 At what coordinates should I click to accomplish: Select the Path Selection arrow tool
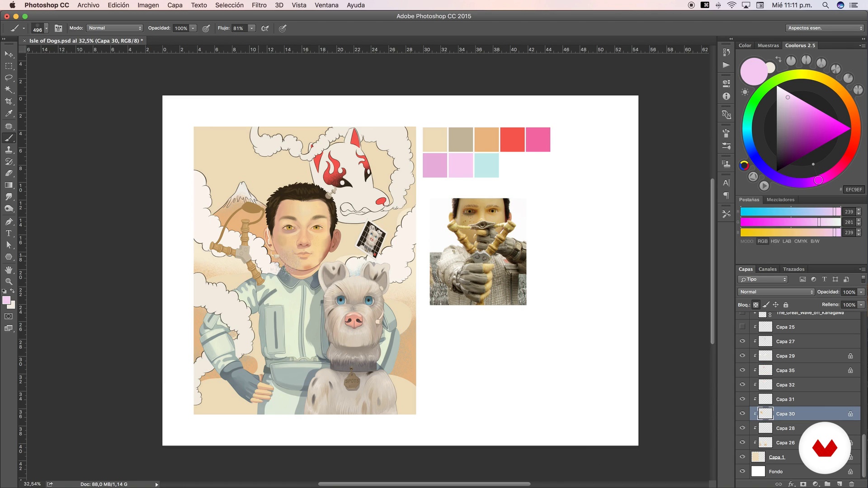point(9,245)
